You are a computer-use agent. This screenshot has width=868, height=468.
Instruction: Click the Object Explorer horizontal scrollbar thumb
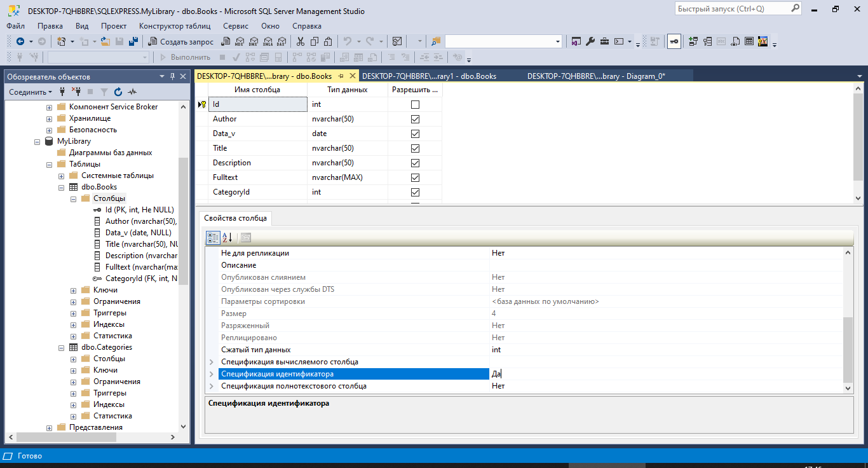[66, 437]
